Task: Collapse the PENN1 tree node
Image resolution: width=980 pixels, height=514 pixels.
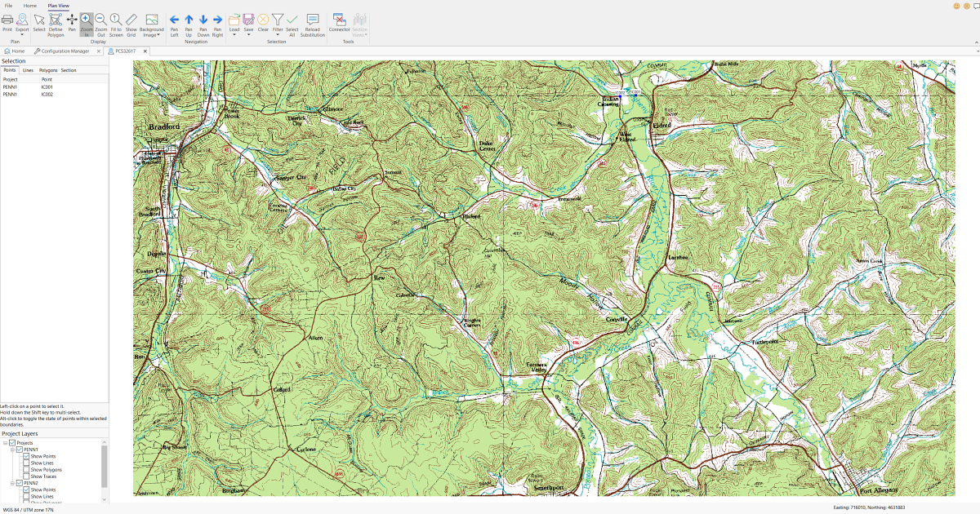Action: [x=12, y=450]
